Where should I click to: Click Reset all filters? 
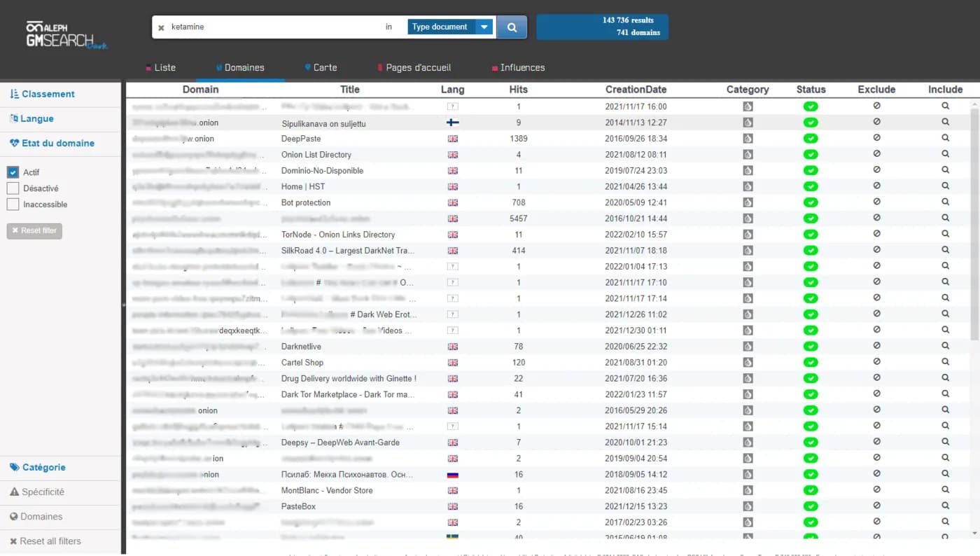click(x=45, y=541)
